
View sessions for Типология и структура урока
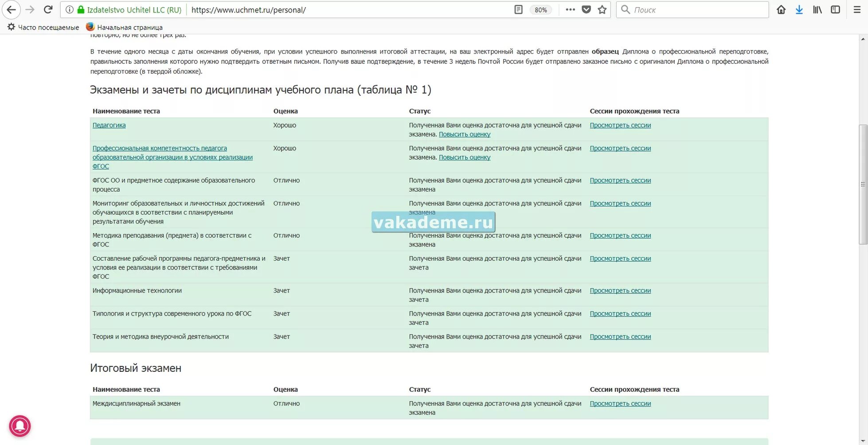(x=620, y=314)
